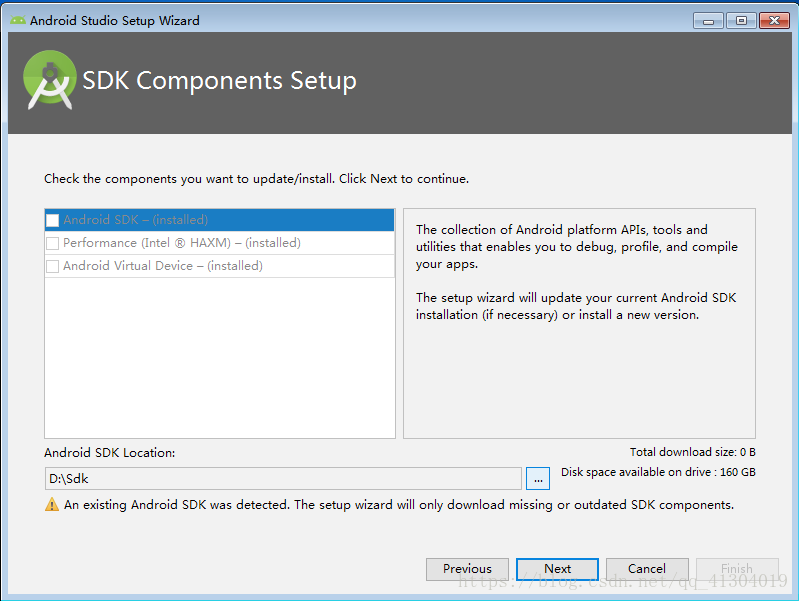Click the SDK Components Setup heading
The image size is (799, 601).
coord(220,81)
